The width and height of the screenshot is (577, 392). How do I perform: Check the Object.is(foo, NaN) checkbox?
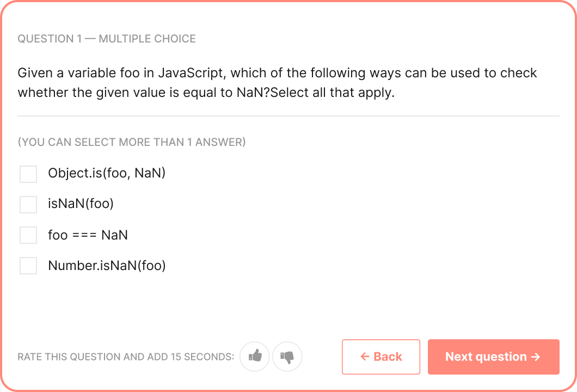[x=28, y=174]
